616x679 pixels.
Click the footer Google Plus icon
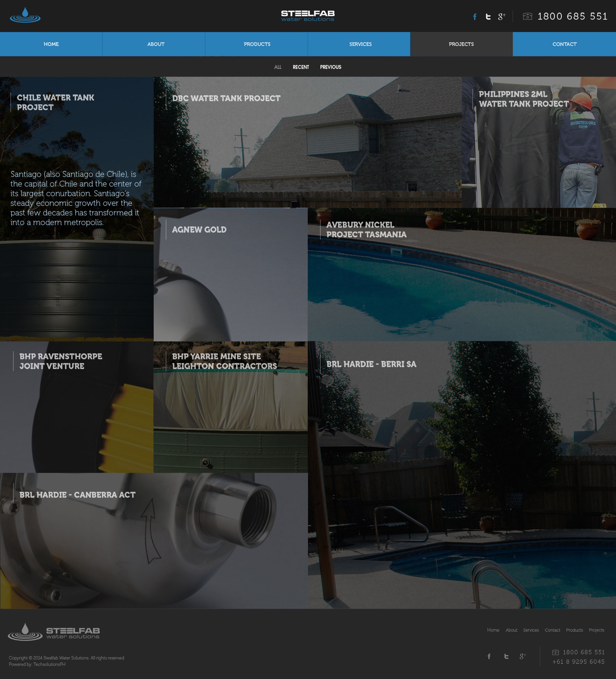tap(522, 656)
